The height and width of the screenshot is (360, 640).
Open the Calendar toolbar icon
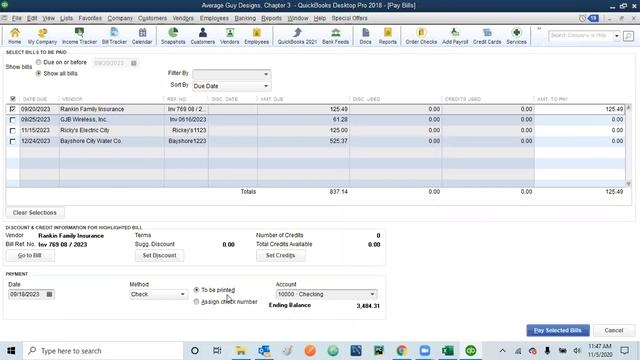pyautogui.click(x=142, y=36)
